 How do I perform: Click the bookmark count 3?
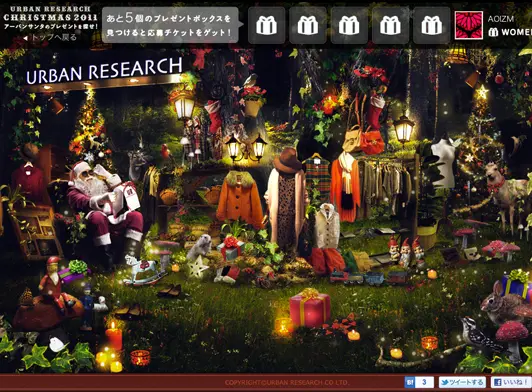[x=424, y=382]
